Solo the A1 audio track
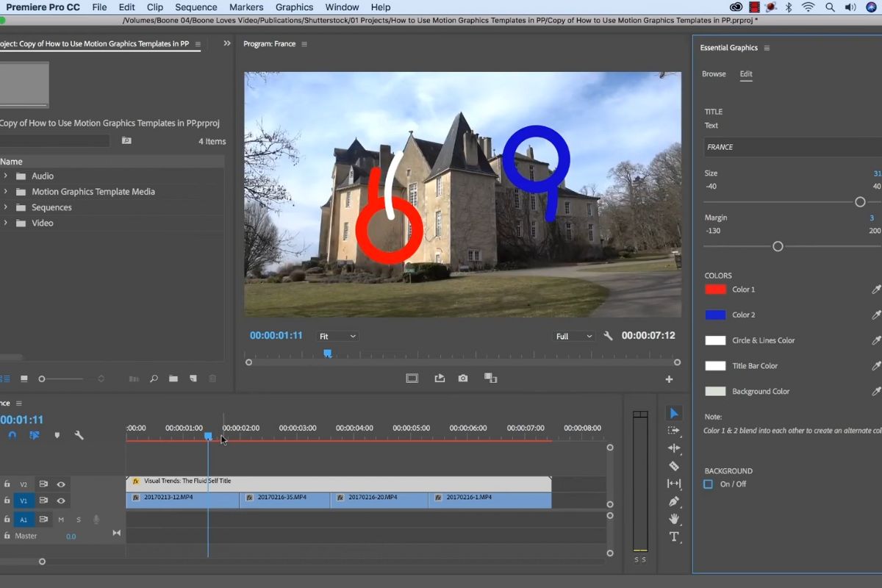Screen dimensions: 882x588 pyautogui.click(x=79, y=520)
